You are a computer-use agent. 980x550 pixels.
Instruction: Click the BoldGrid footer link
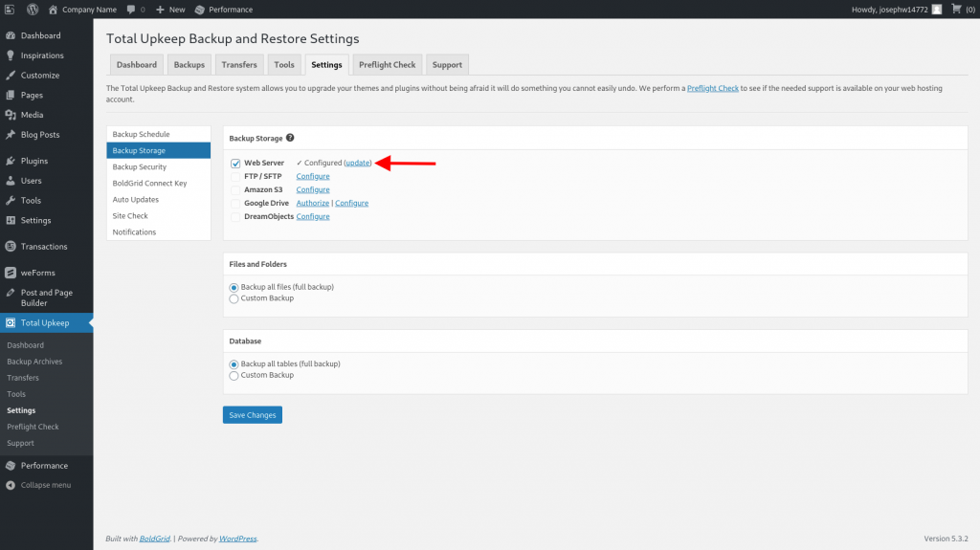[154, 539]
